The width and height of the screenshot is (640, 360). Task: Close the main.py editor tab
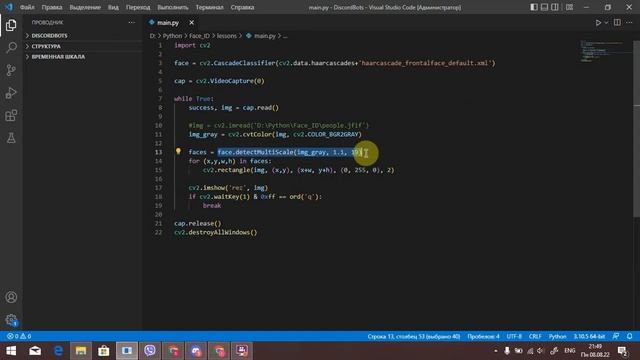[x=191, y=23]
